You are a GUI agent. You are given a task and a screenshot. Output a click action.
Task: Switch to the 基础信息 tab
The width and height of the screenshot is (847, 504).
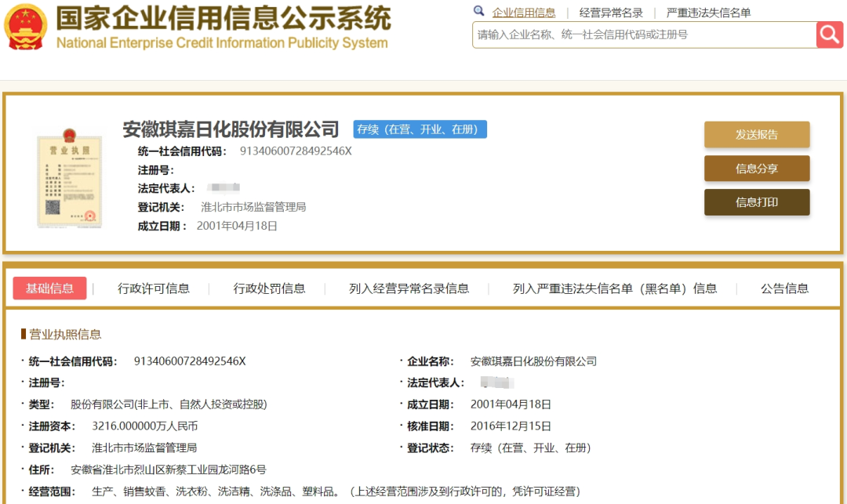click(x=50, y=288)
